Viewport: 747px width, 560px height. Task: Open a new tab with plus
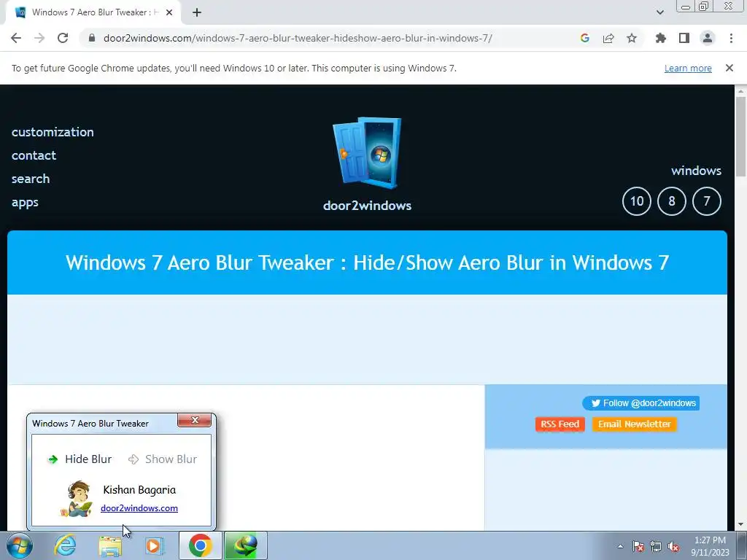click(197, 12)
